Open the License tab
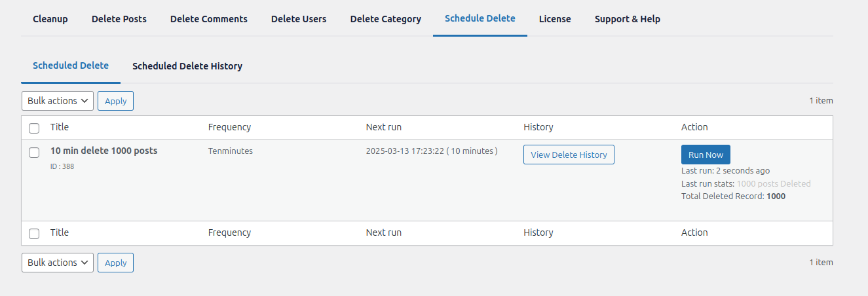 [554, 19]
